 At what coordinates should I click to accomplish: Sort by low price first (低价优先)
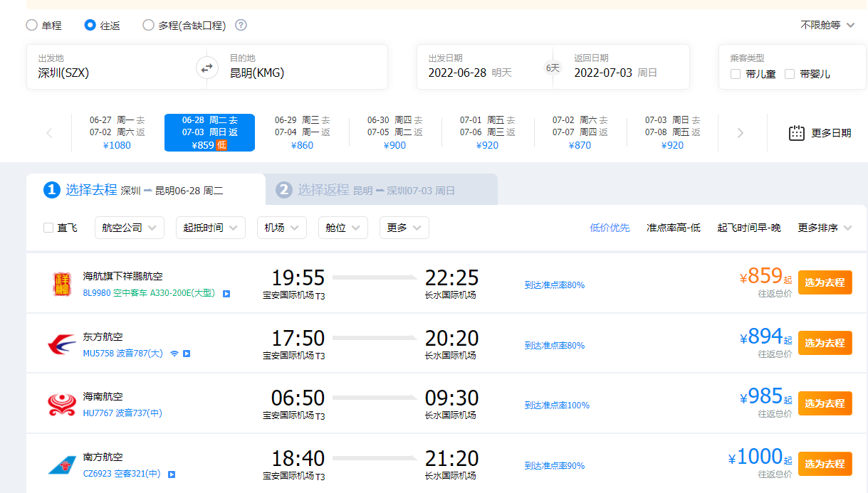tap(610, 228)
